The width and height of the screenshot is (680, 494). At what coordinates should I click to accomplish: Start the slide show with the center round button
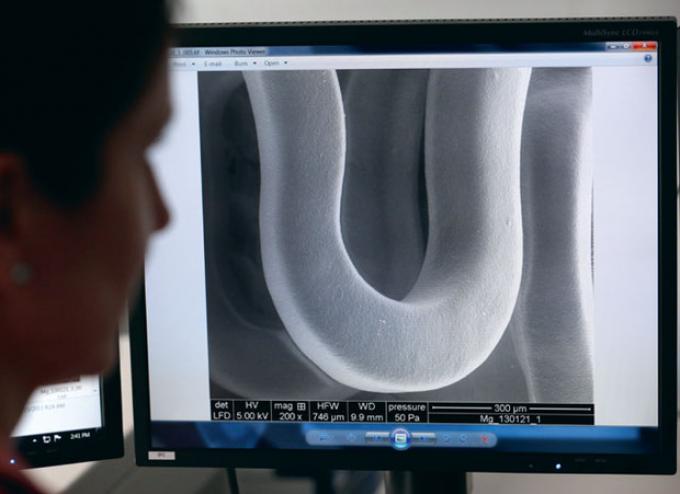(401, 438)
